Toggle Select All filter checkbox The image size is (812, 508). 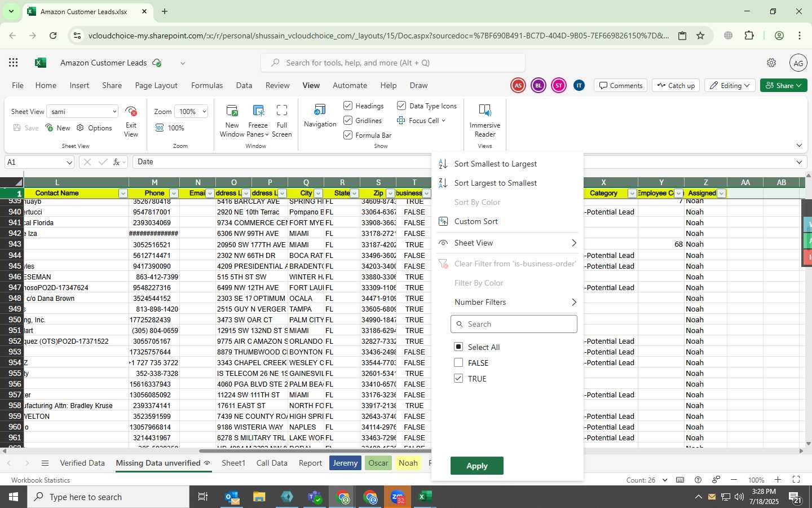pos(458,347)
